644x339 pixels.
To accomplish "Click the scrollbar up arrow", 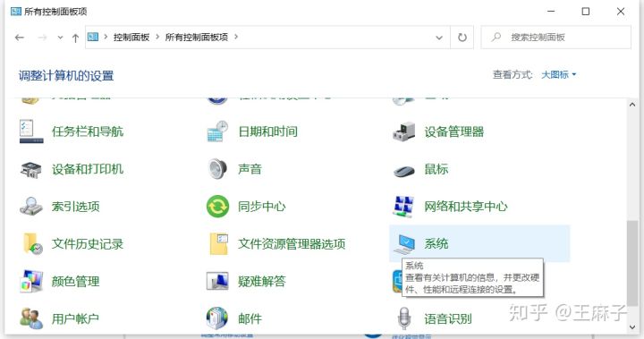I will (632, 105).
